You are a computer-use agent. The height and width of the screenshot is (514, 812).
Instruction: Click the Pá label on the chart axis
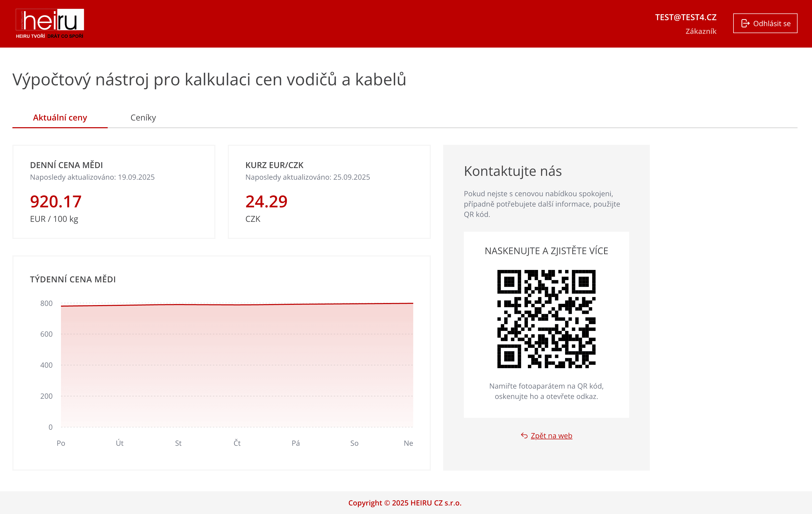(x=295, y=443)
